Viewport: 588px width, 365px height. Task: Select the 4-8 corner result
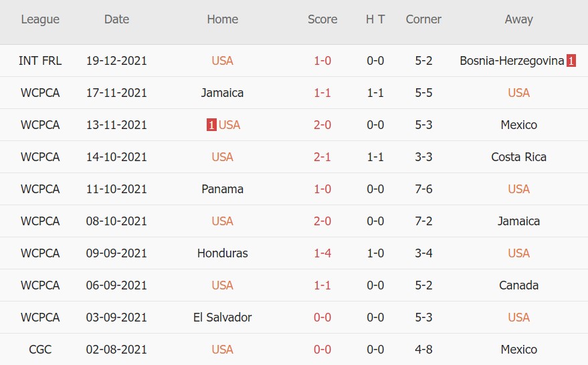[x=423, y=350]
